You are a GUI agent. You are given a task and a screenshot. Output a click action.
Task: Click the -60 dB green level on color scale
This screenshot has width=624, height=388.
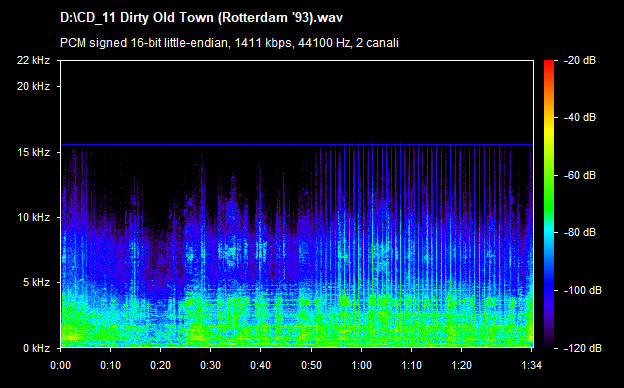(549, 175)
